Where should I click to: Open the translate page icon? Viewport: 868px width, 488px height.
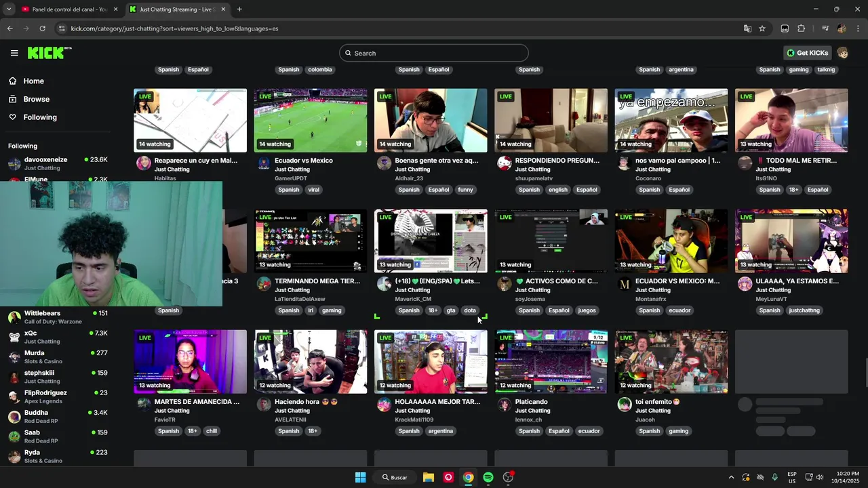coord(747,28)
